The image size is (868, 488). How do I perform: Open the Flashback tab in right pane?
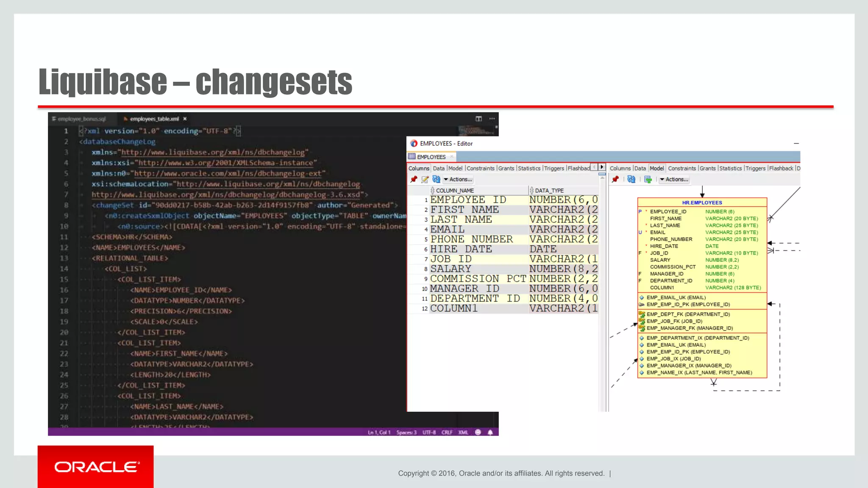781,168
